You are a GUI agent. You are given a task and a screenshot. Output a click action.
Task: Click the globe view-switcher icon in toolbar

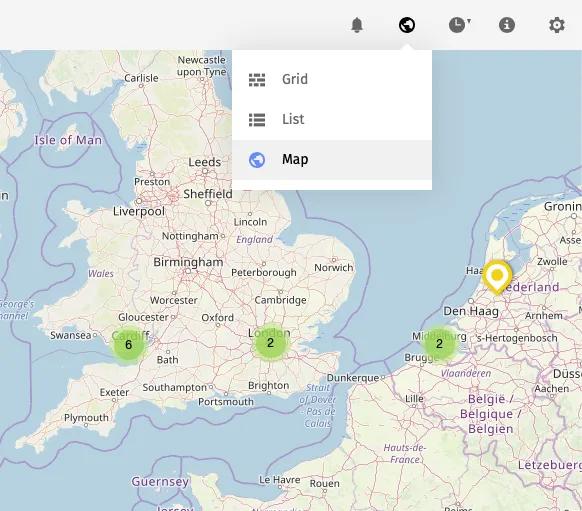(x=407, y=25)
